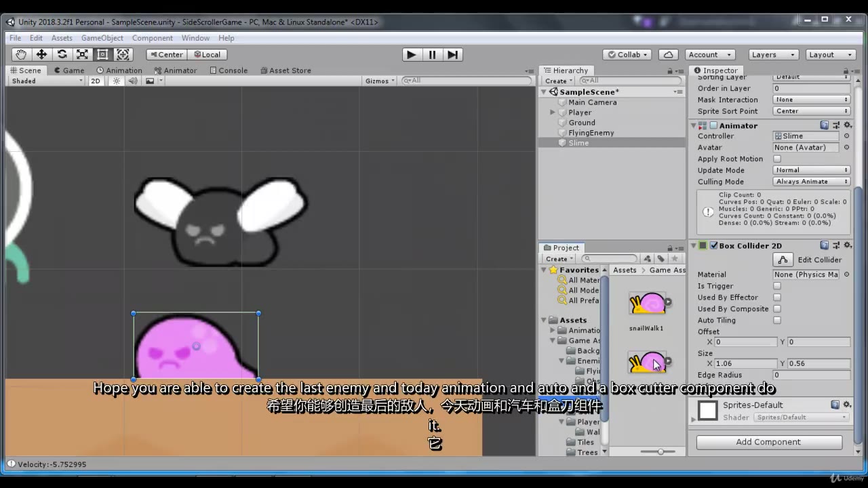This screenshot has height=488, width=868.
Task: Select the snailWalk1 asset thumbnail
Action: [x=648, y=304]
